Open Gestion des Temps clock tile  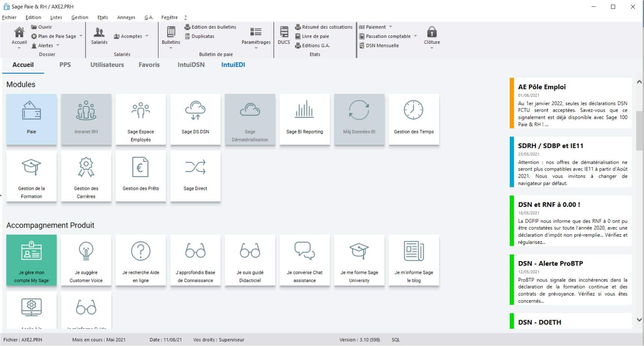click(414, 119)
